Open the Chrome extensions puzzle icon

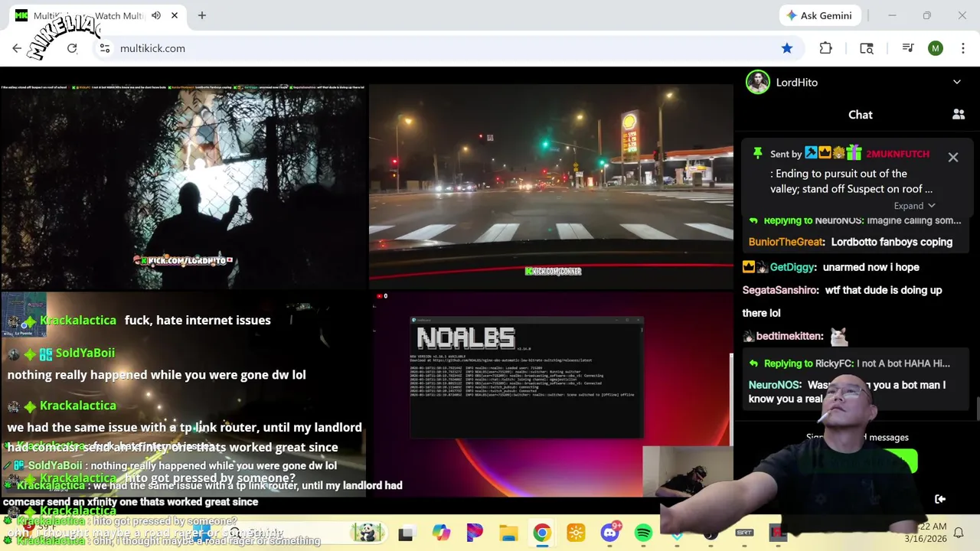[825, 48]
